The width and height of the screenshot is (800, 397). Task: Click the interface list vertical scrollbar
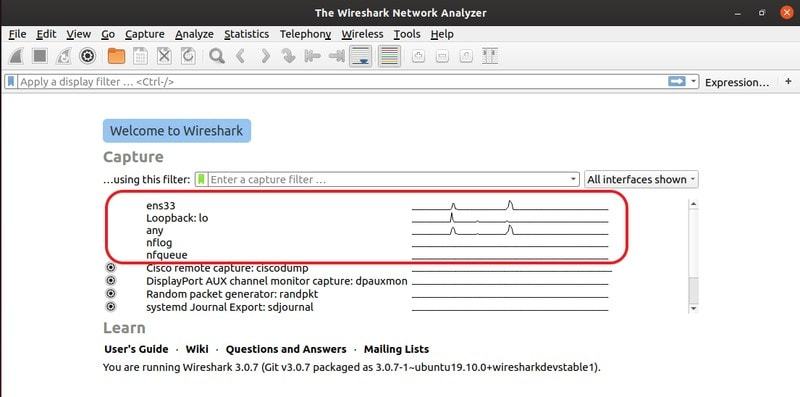(x=693, y=255)
